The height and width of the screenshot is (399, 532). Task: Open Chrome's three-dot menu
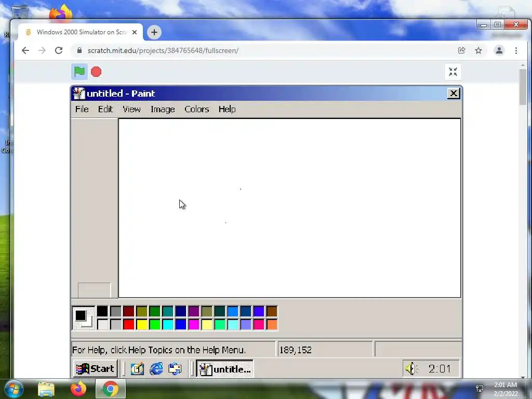[x=516, y=50]
